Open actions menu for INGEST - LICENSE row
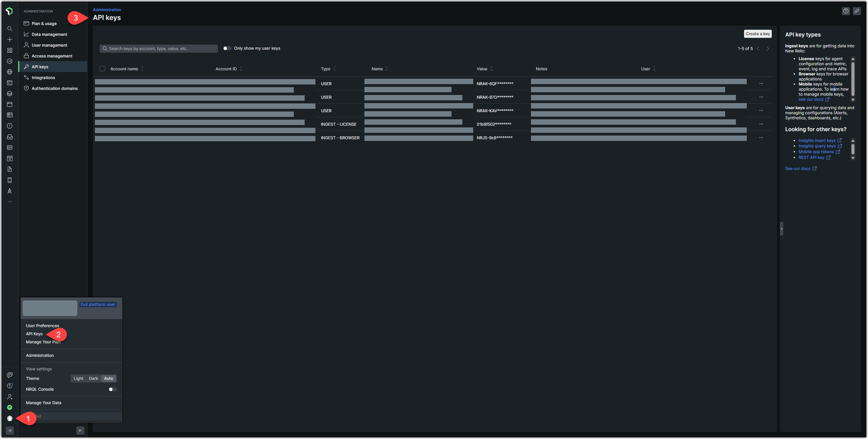 tap(761, 124)
